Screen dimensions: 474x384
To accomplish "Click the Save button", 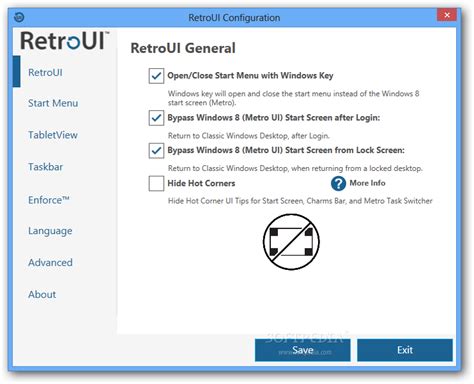I will click(303, 350).
